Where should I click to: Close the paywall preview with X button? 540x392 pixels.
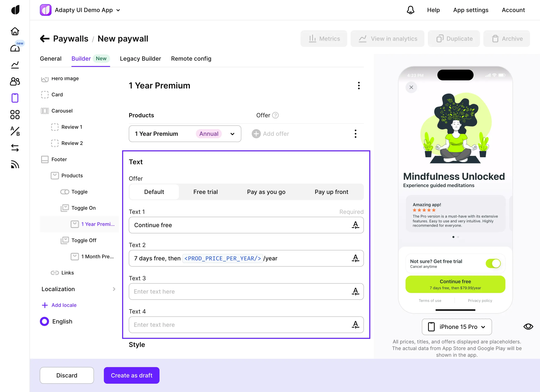(x=411, y=87)
